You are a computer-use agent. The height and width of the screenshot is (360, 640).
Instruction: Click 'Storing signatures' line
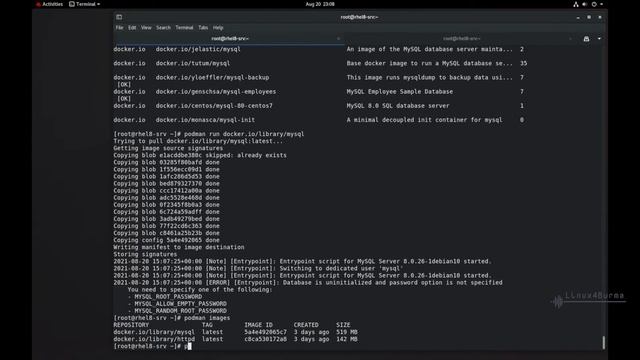tap(145, 254)
